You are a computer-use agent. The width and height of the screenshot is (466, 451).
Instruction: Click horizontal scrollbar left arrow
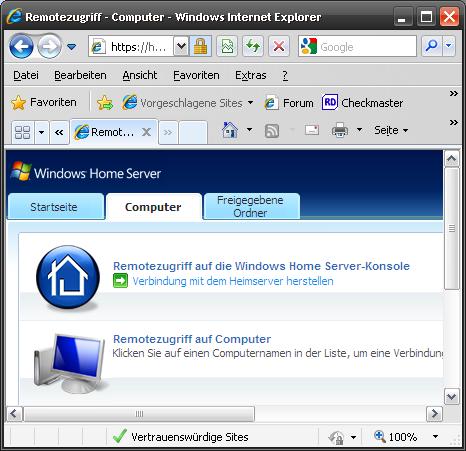14,414
